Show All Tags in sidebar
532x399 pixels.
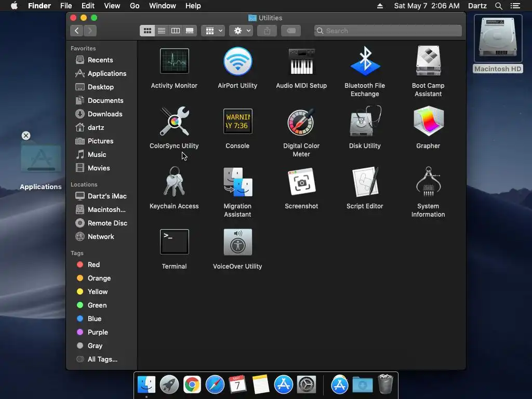[x=102, y=360]
